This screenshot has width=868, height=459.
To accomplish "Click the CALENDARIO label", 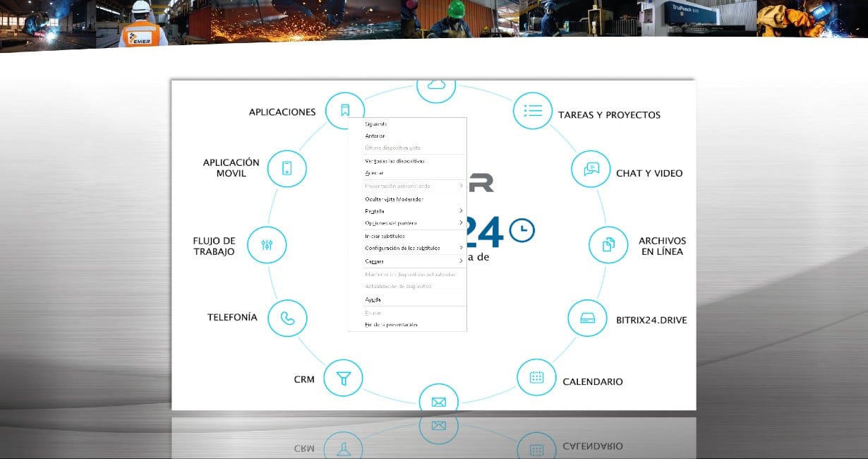I will (593, 382).
